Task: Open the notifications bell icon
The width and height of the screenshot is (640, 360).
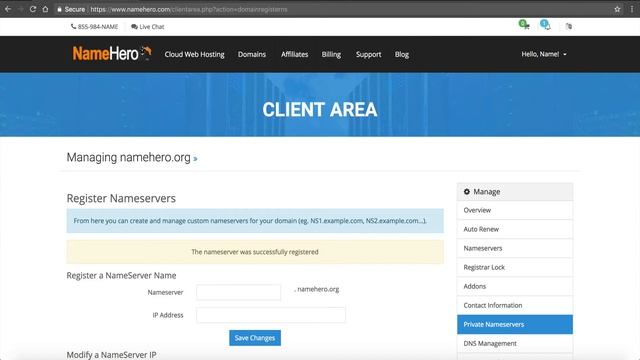Action: pos(546,25)
